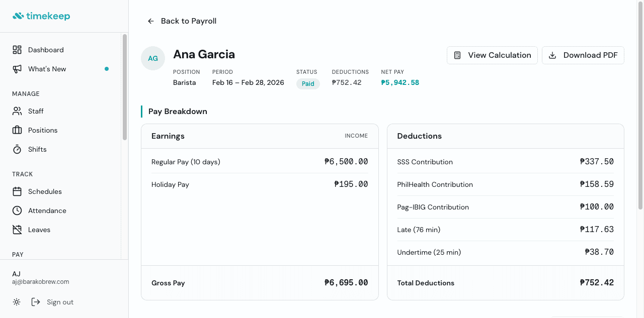Select the Dashboard grid icon
The image size is (644, 318).
tap(17, 49)
